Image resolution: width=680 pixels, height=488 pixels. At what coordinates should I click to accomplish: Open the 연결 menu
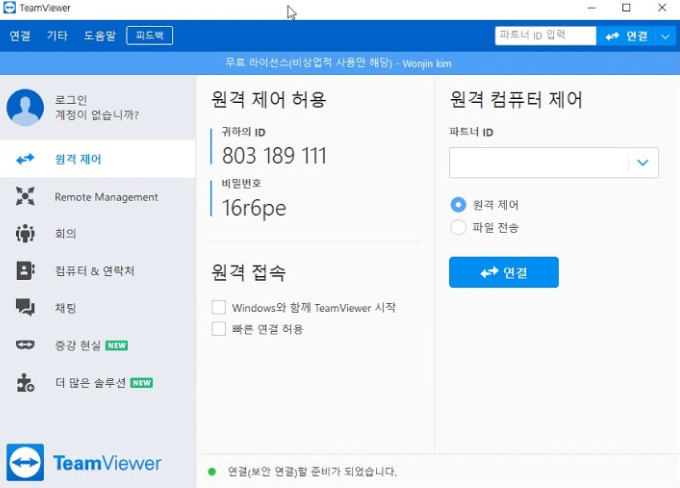point(20,36)
